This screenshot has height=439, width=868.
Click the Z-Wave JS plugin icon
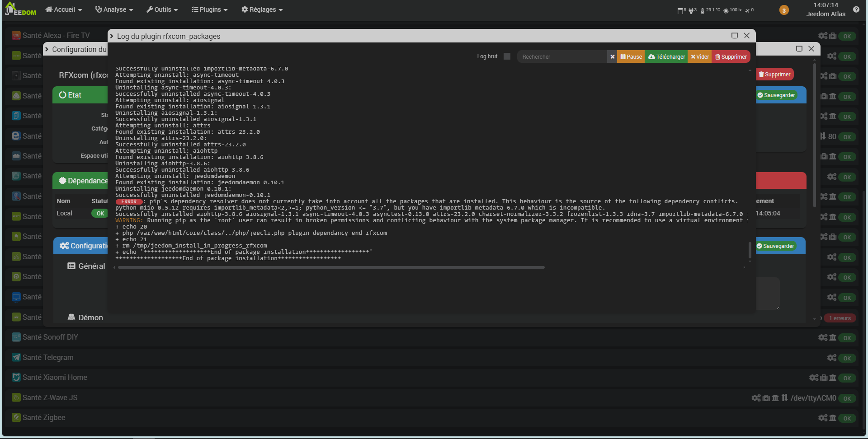click(x=16, y=397)
